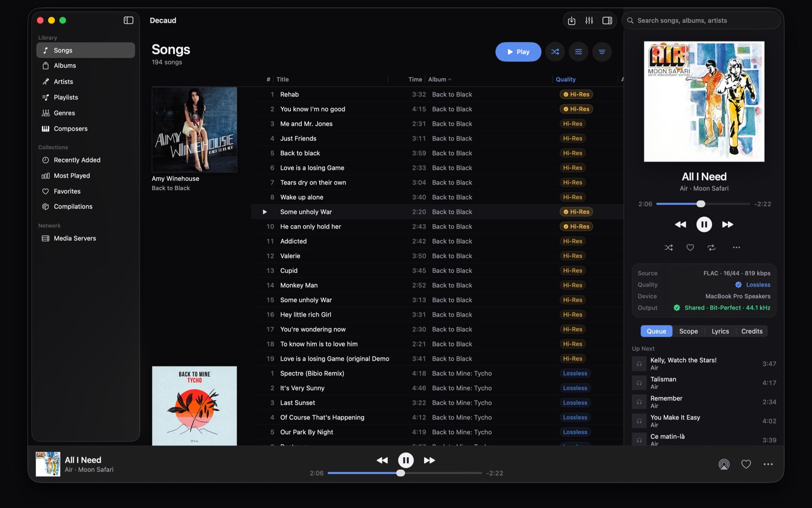Open the Favorites collection
Screen dimensions: 812x508
(x=86, y=192)
